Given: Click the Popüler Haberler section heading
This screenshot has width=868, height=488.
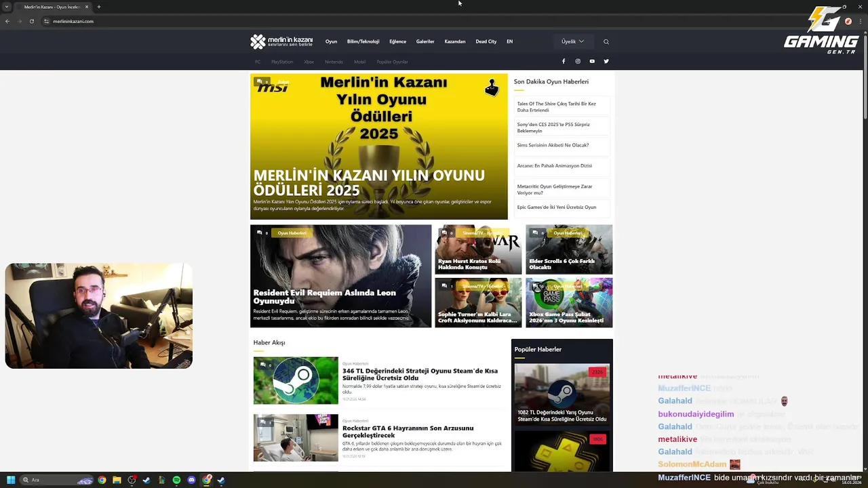Looking at the screenshot, I should (x=538, y=349).
